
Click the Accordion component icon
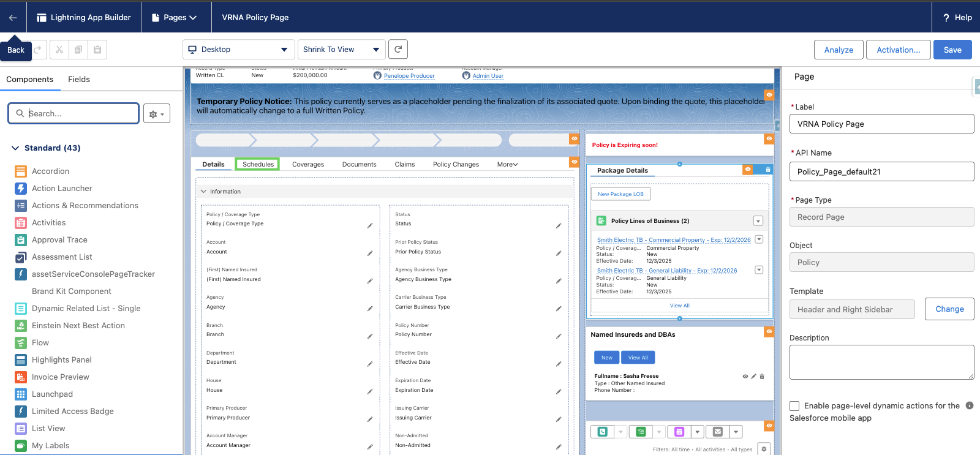[x=21, y=171]
